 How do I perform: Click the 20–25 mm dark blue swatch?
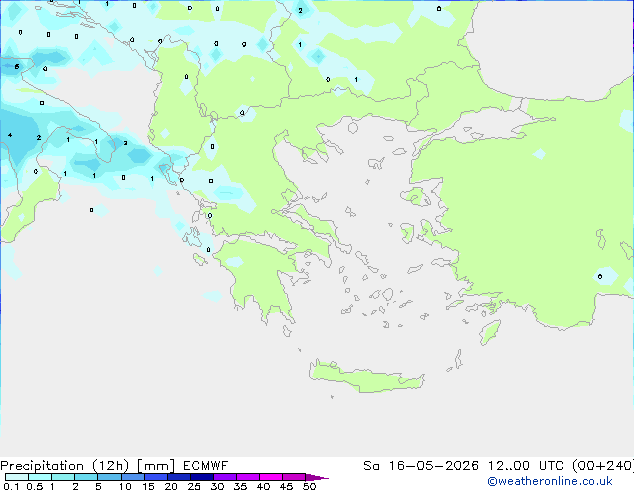179,477
